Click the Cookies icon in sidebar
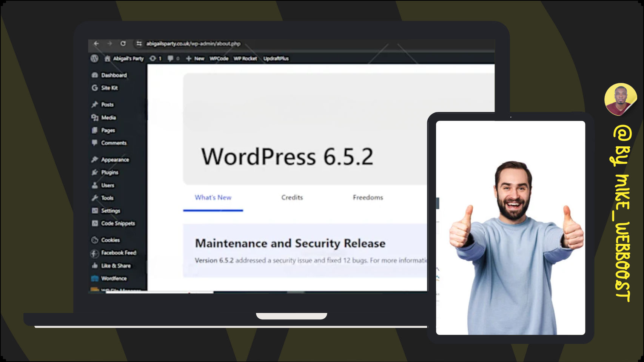644x362 pixels. [x=95, y=240]
